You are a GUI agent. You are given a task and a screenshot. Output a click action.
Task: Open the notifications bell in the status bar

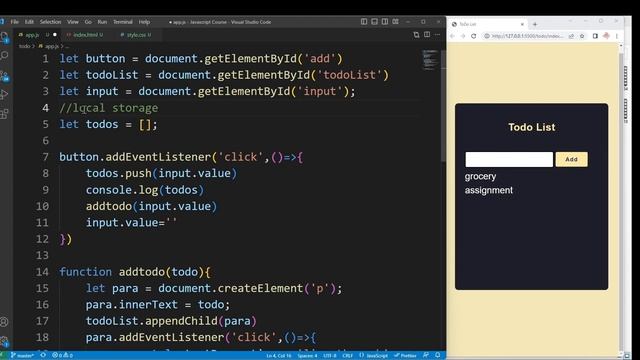438,356
